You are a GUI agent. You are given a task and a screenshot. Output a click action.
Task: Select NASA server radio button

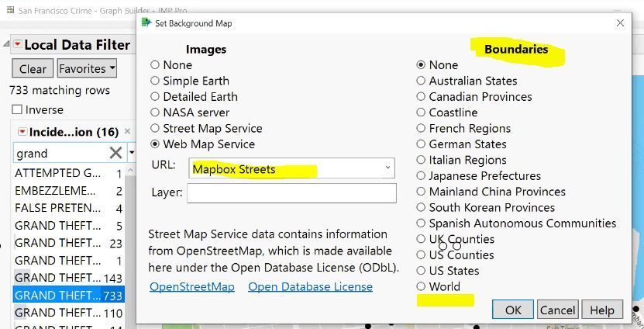click(154, 113)
